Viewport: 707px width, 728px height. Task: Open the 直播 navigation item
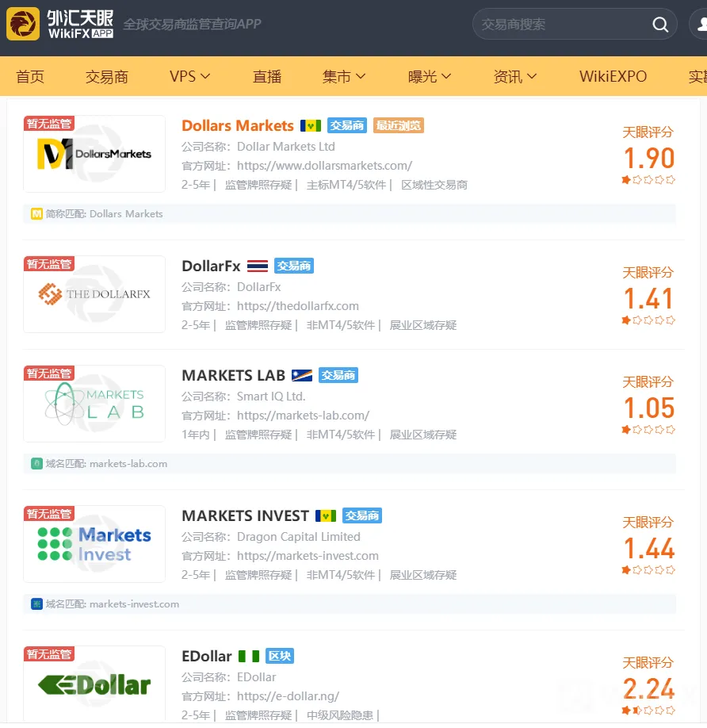(267, 77)
